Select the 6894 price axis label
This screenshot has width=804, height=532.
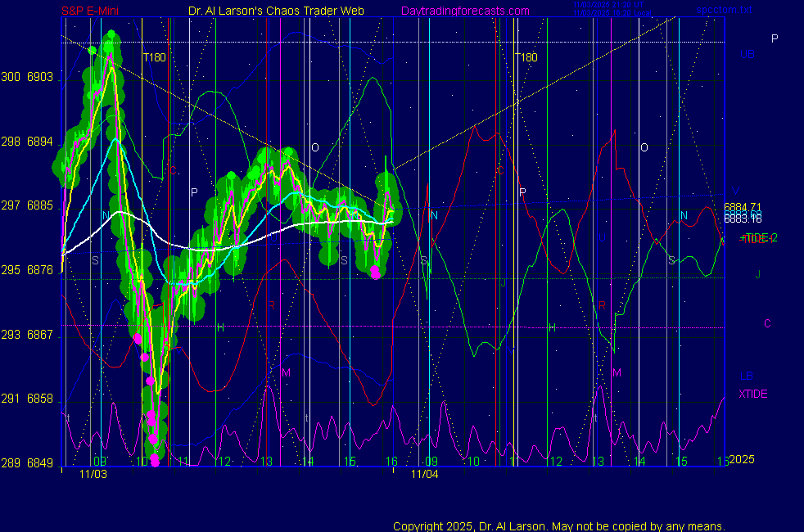41,142
